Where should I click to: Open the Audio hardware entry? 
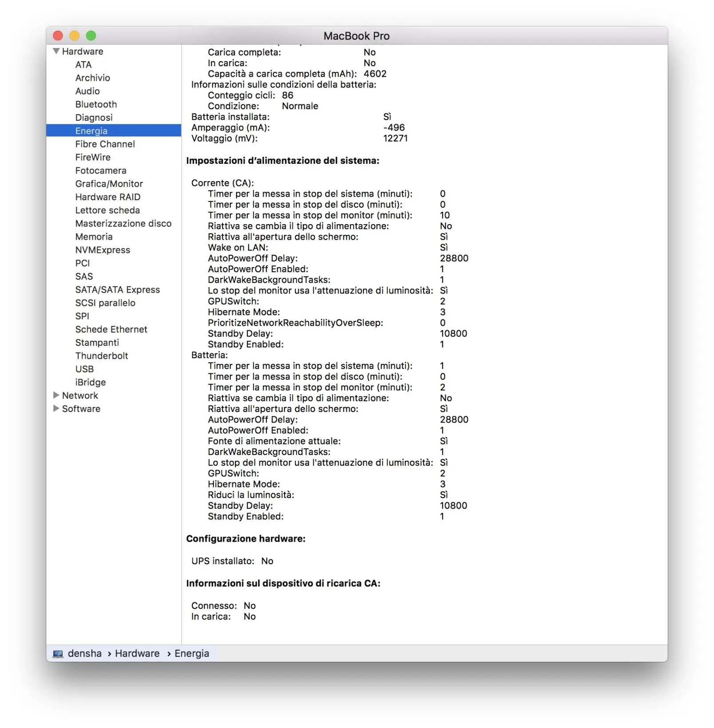click(87, 91)
